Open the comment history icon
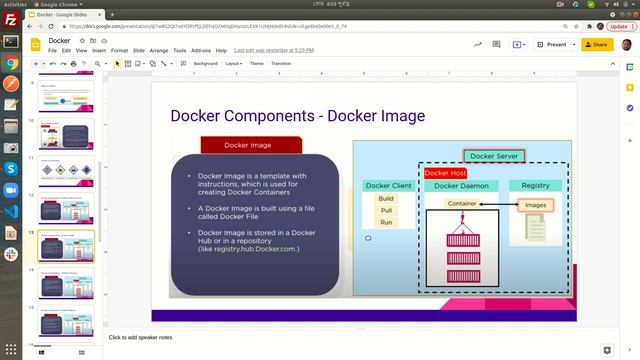 click(496, 44)
